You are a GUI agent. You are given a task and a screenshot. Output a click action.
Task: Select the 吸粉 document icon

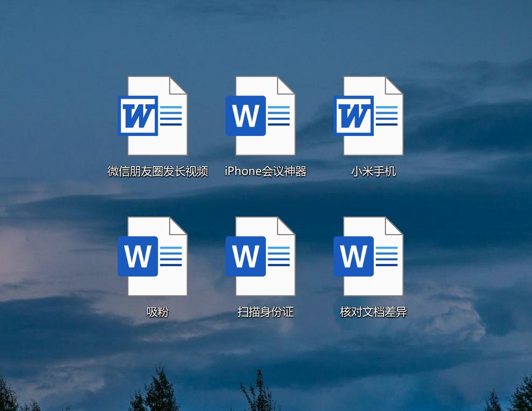point(157,256)
